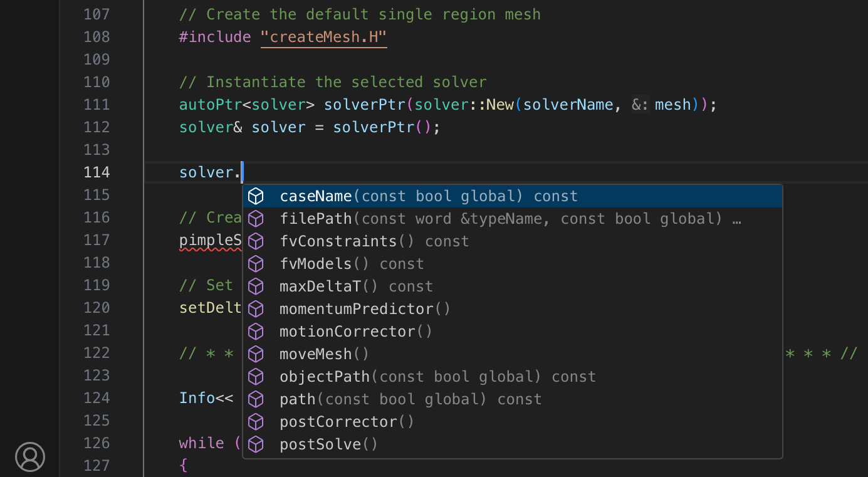The height and width of the screenshot is (477, 868).
Task: Click the method icon beside caseName suggestion
Action: (x=256, y=196)
